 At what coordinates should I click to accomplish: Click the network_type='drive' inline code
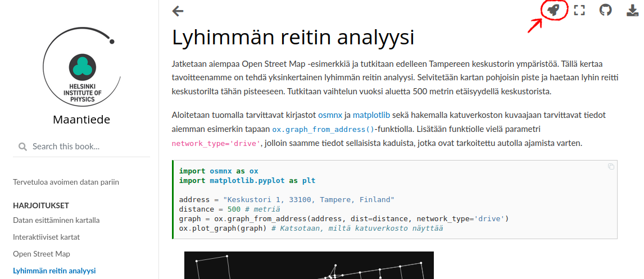coord(216,144)
